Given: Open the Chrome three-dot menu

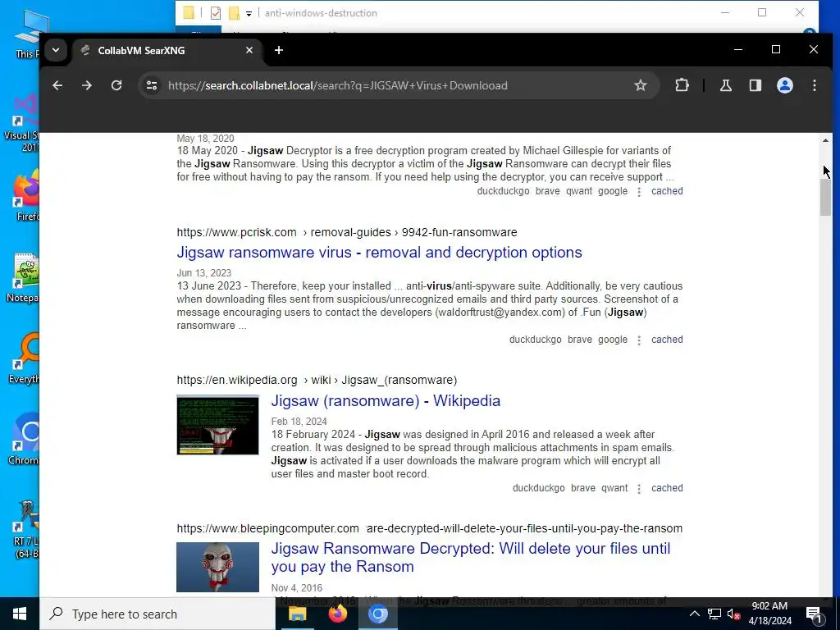Looking at the screenshot, I should click(x=815, y=85).
